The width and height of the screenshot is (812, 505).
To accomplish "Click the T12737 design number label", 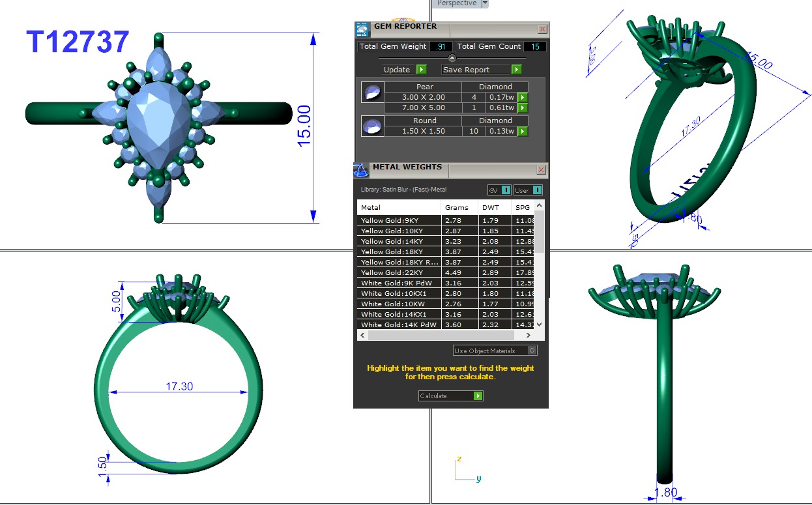I will coord(78,42).
